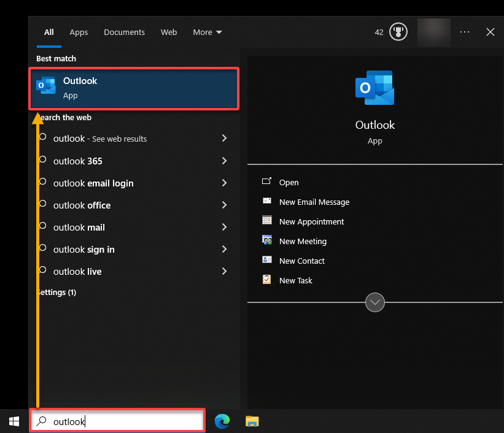
Task: Click the blurred user account avatar
Action: (433, 32)
